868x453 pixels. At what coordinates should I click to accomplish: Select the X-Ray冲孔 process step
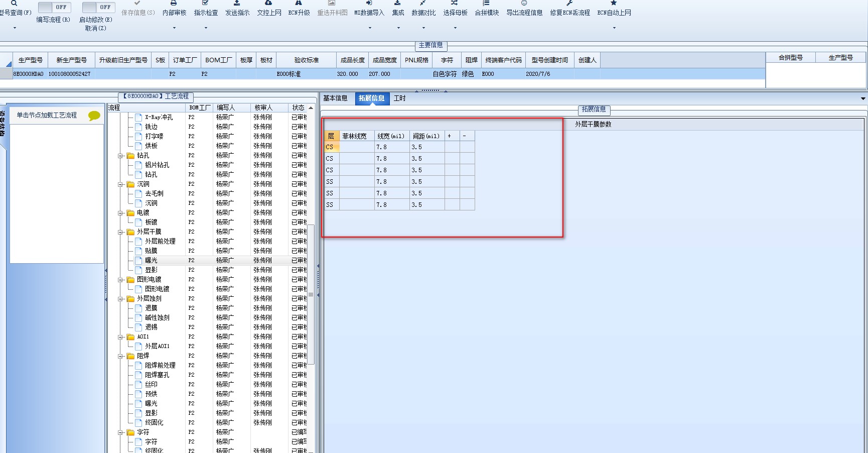pyautogui.click(x=159, y=118)
